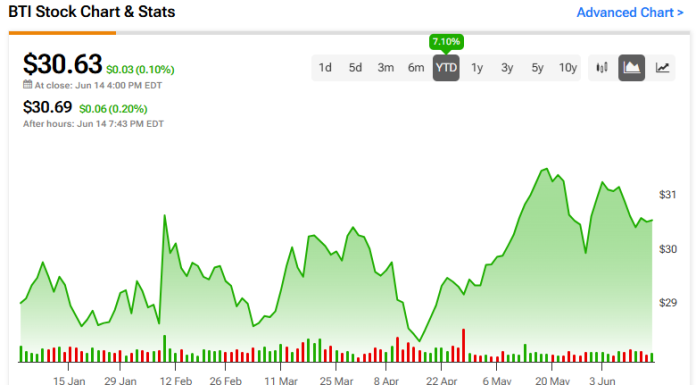696x385 pixels.
Task: Select the 5d time range
Action: (x=355, y=67)
